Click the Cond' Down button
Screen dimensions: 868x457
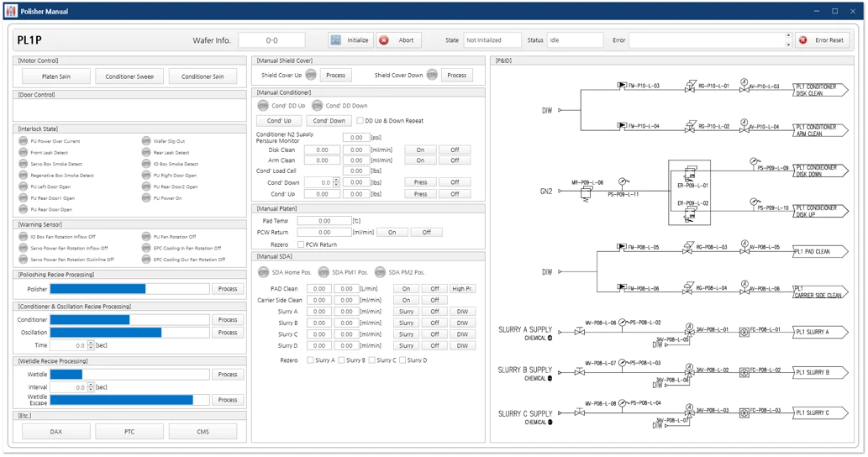[329, 121]
